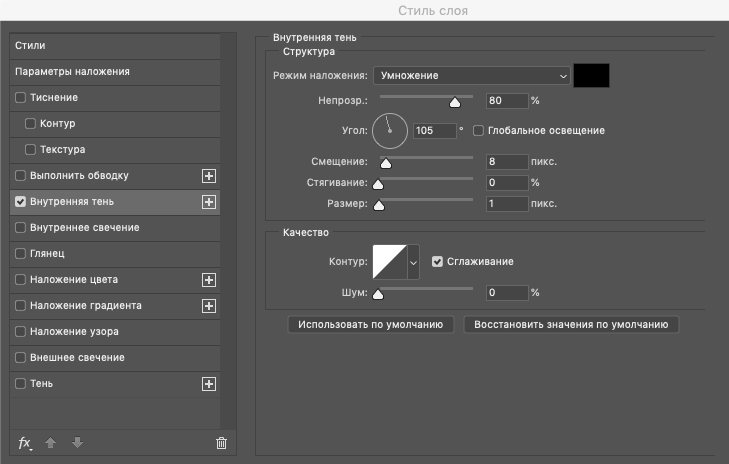Open the Внешнее свечение settings row

pos(115,358)
